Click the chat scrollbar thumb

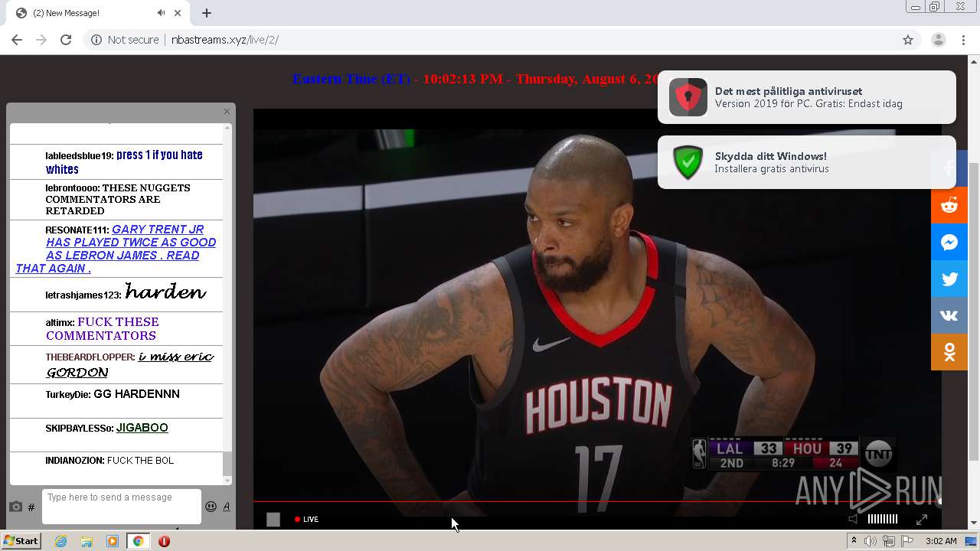[227, 463]
